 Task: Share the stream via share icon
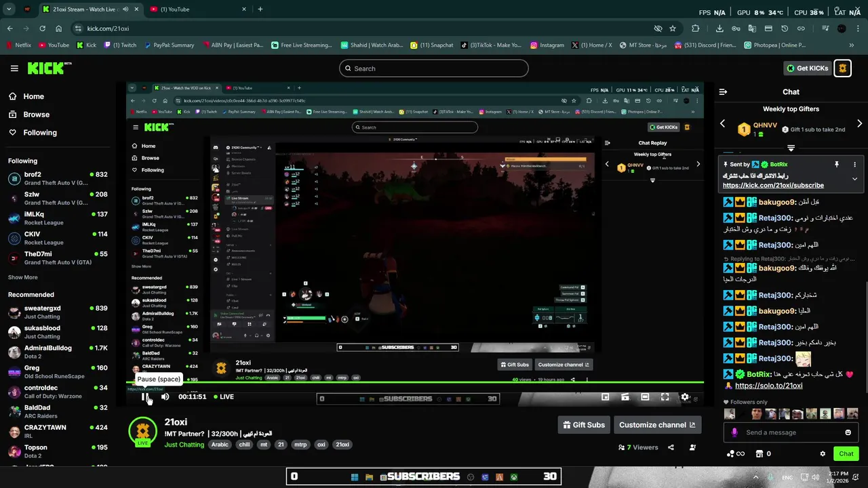(671, 447)
